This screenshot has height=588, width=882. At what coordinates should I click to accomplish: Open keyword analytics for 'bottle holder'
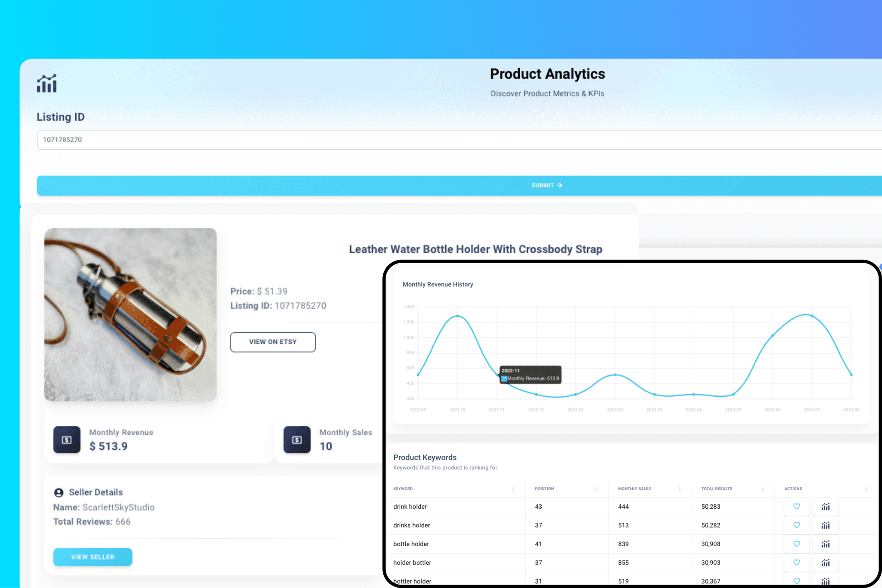[826, 544]
